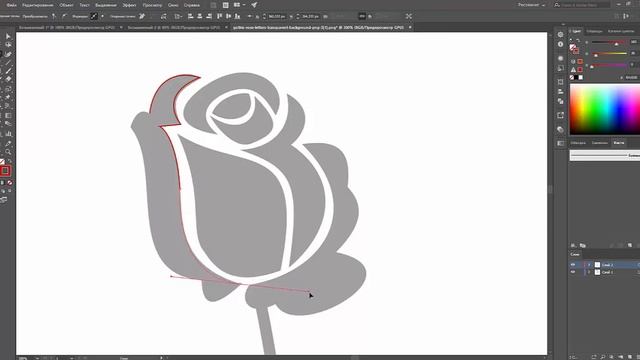Open the Окно menu
This screenshot has height=360, width=640.
pos(173,5)
